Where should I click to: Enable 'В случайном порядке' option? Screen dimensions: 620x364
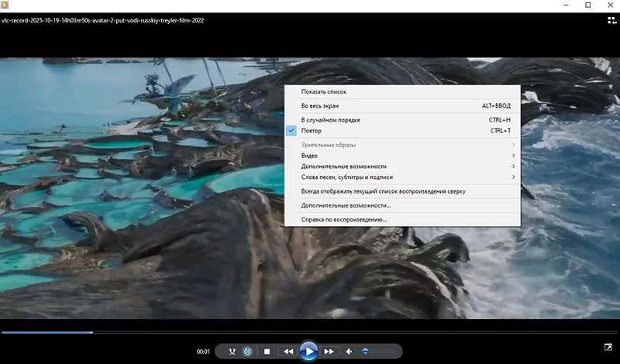click(x=402, y=120)
